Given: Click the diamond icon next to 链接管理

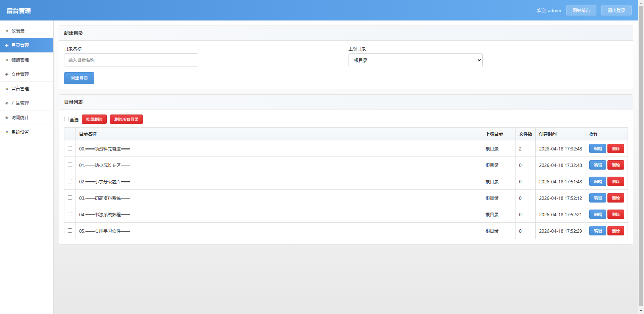Looking at the screenshot, I should 7,60.
